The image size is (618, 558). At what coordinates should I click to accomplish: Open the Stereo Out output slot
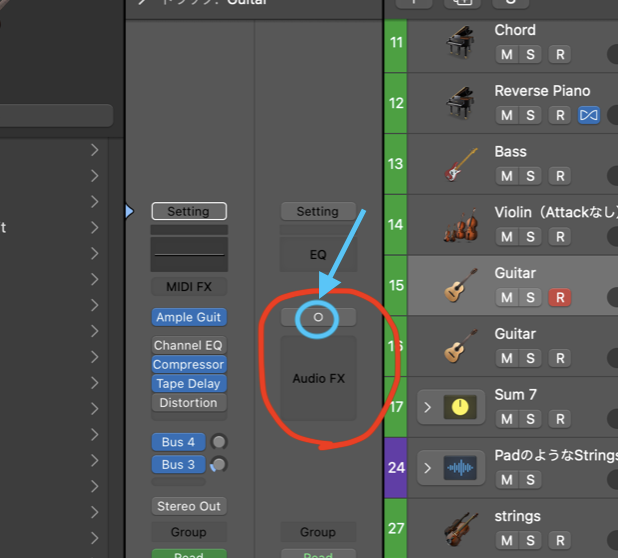coord(189,506)
